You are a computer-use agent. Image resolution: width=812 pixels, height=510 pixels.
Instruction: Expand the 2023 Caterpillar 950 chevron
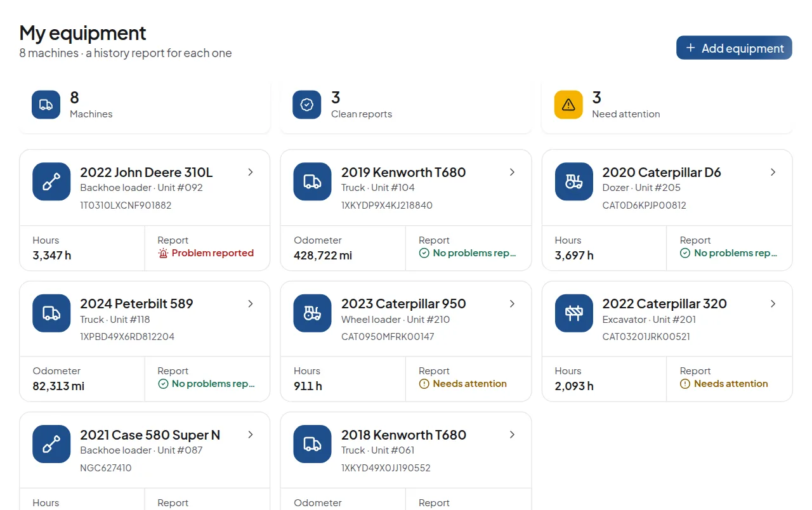coord(512,303)
